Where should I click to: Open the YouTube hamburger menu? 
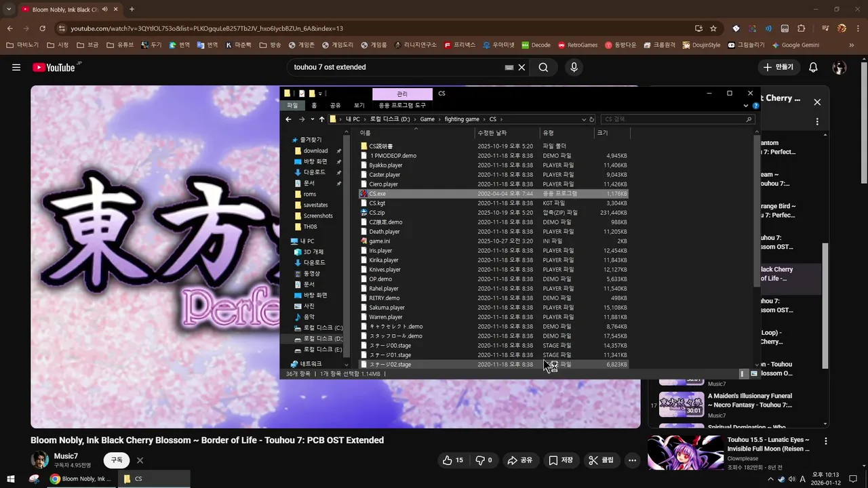pyautogui.click(x=16, y=67)
